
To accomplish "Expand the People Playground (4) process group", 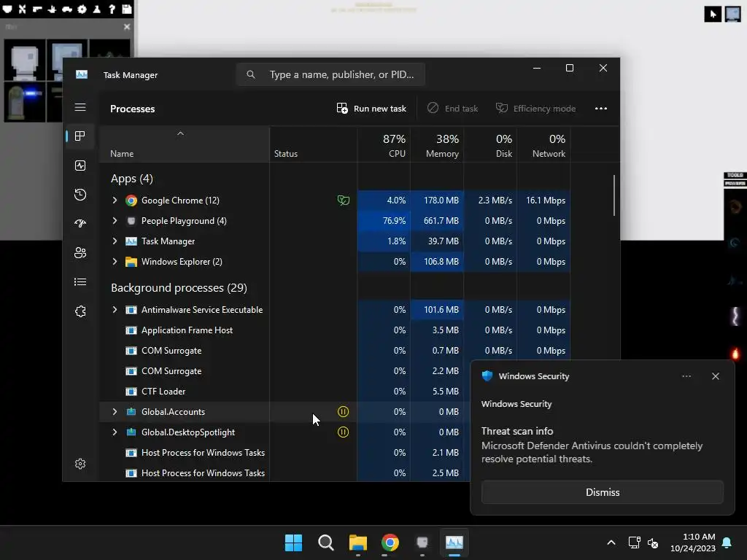I will [x=115, y=221].
